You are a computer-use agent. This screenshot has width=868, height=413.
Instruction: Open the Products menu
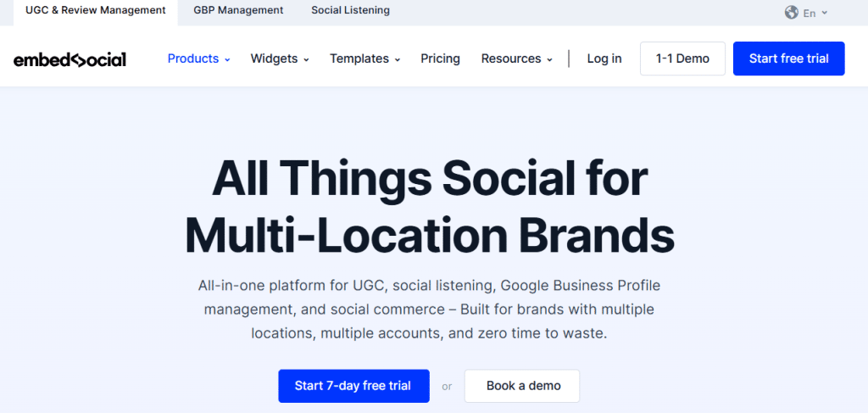[x=193, y=59]
